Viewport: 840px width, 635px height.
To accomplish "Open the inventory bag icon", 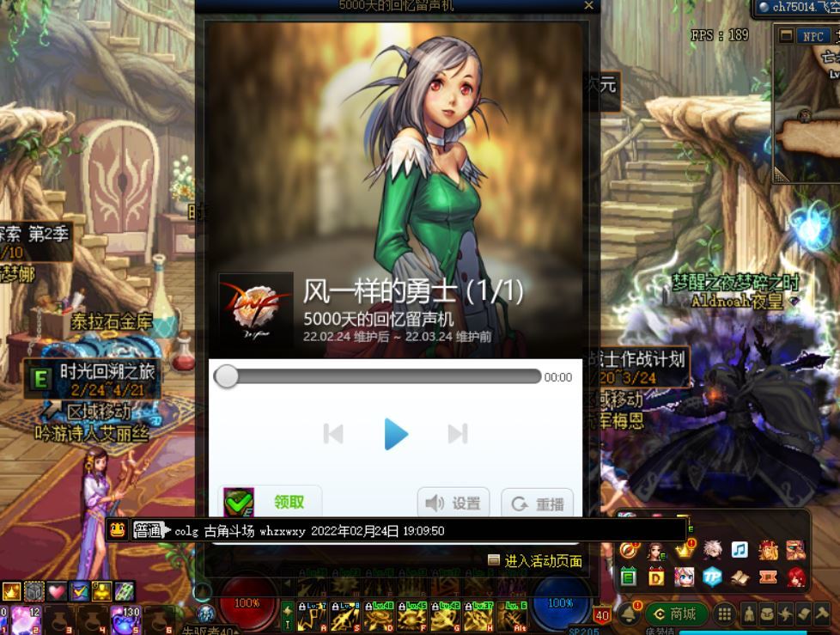I will tap(767, 614).
